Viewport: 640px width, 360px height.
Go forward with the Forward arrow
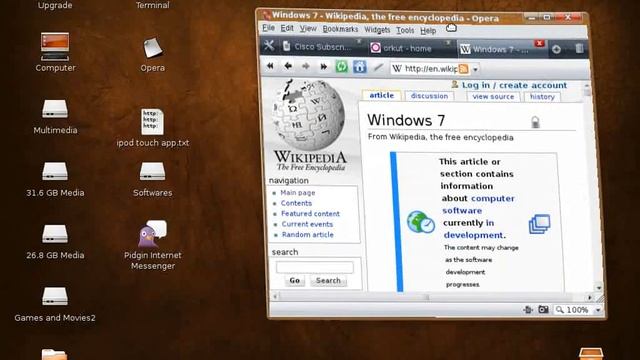(x=306, y=66)
